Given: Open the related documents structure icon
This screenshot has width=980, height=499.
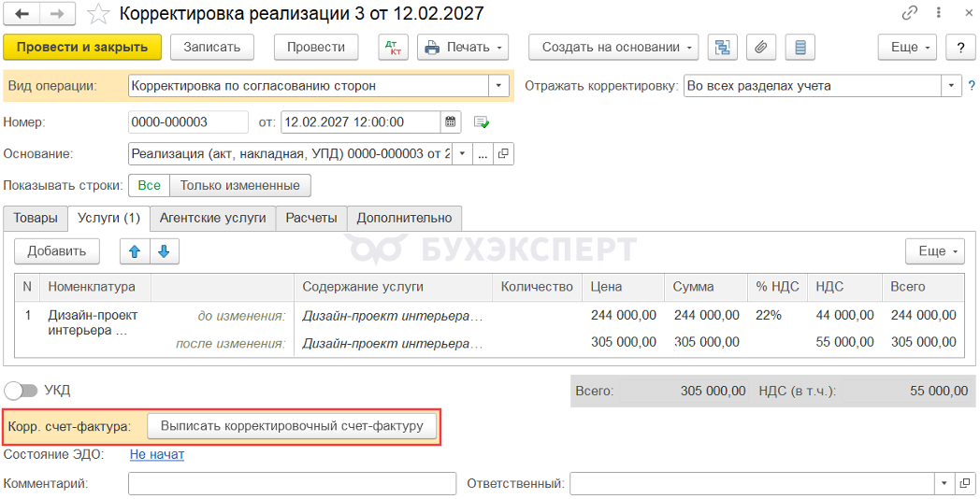Looking at the screenshot, I should pos(723,48).
